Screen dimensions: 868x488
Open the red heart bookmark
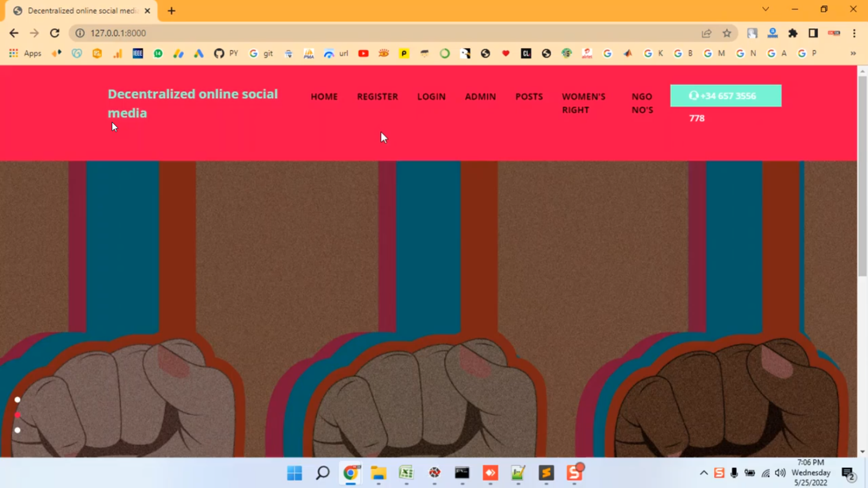506,53
